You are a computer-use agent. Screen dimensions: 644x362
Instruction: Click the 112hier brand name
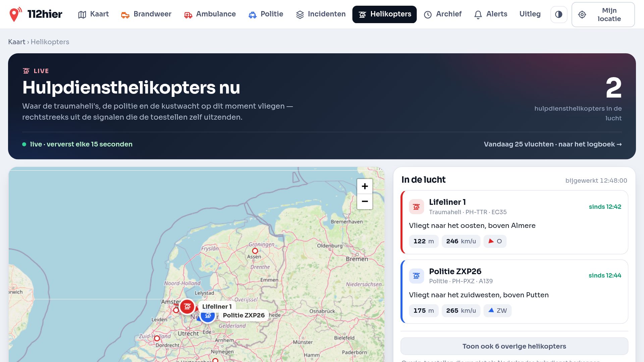(x=45, y=14)
